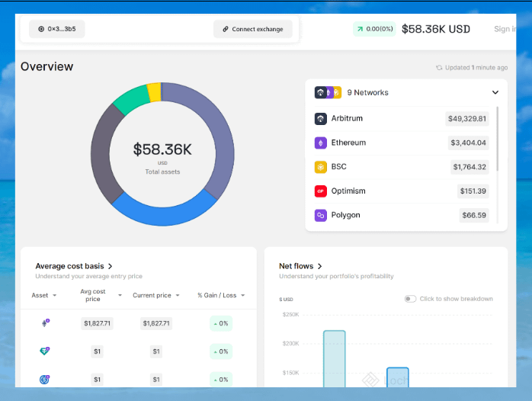Screen dimensions: 532x401
Task: Click the BSC network icon
Action: [321, 167]
